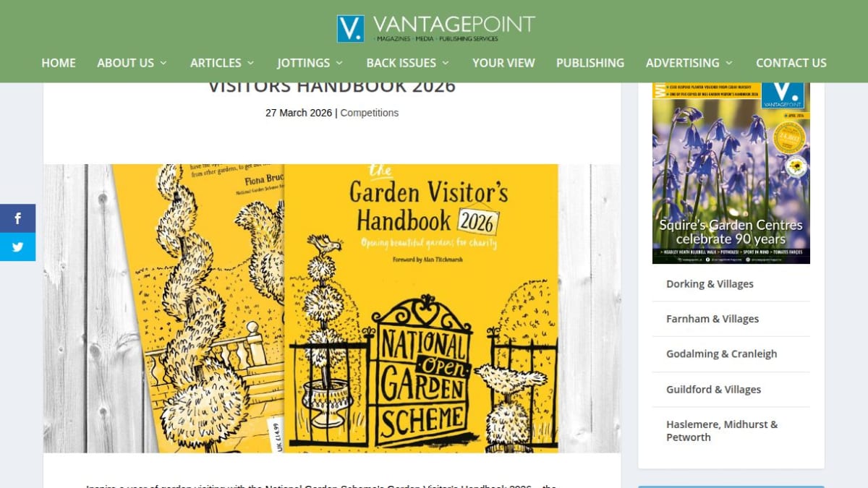The image size is (868, 488).
Task: Click the Garden Visitor's Handbook featured image
Action: pyautogui.click(x=332, y=308)
